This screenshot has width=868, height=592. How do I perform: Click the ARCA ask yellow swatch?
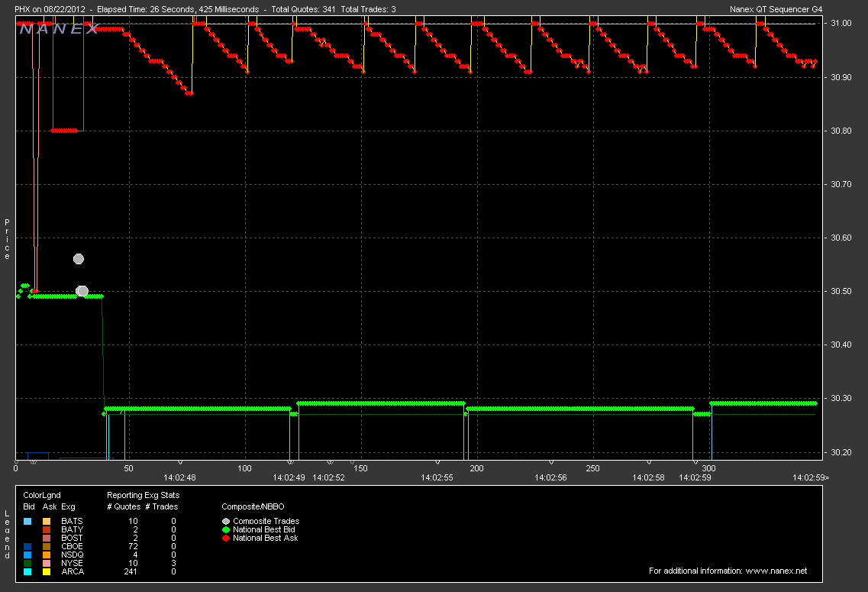tap(47, 571)
